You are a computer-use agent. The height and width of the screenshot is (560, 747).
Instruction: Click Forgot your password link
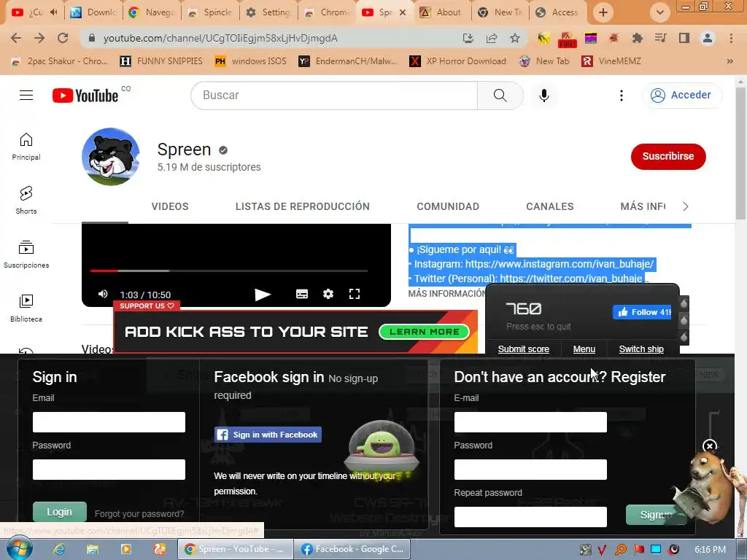139,514
